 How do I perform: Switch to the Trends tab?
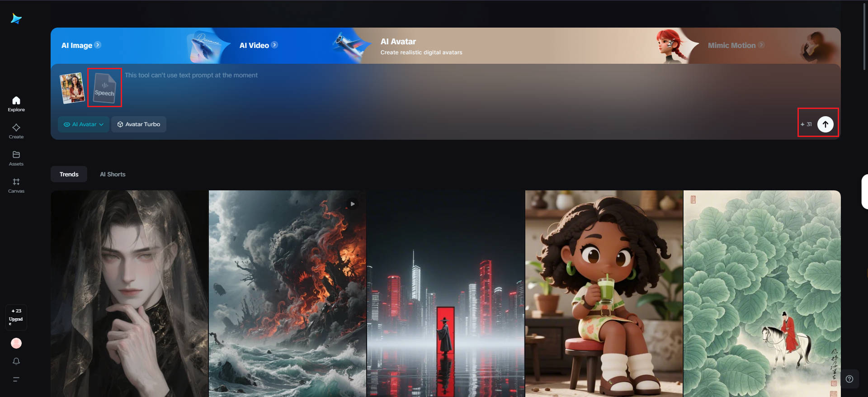click(69, 175)
